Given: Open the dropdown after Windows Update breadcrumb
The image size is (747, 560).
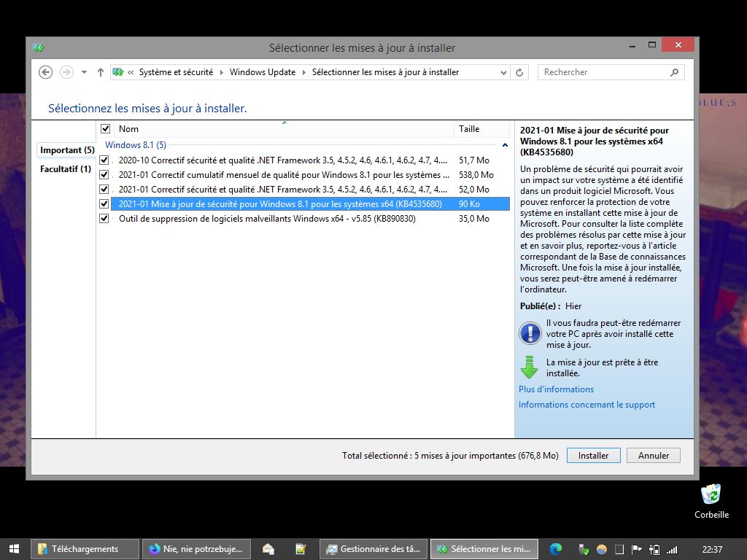Looking at the screenshot, I should tap(304, 72).
